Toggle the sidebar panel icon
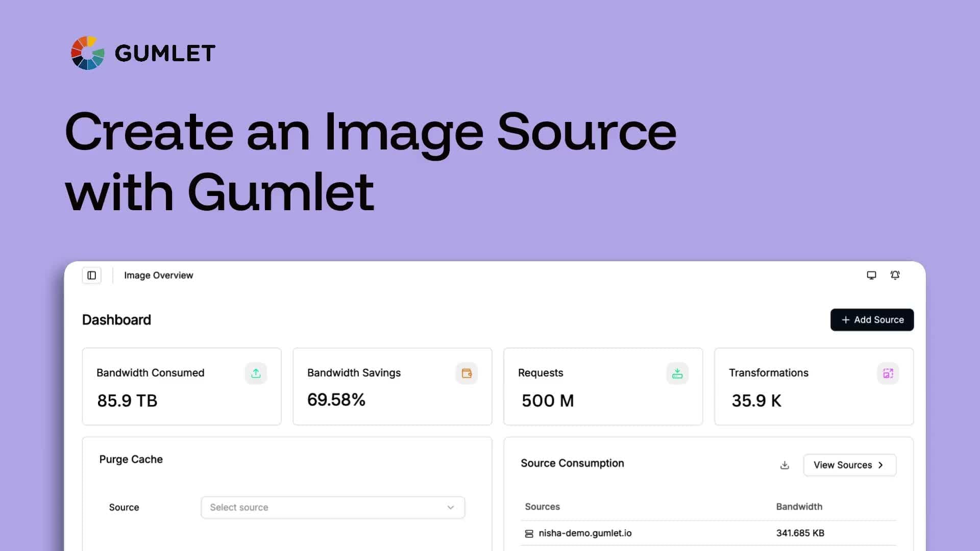The image size is (980, 551). click(x=92, y=275)
